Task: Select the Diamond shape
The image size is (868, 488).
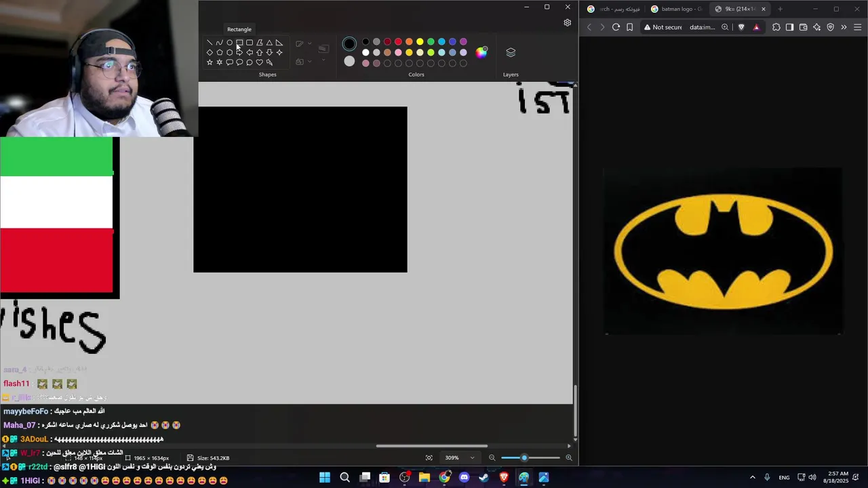Action: coord(210,52)
